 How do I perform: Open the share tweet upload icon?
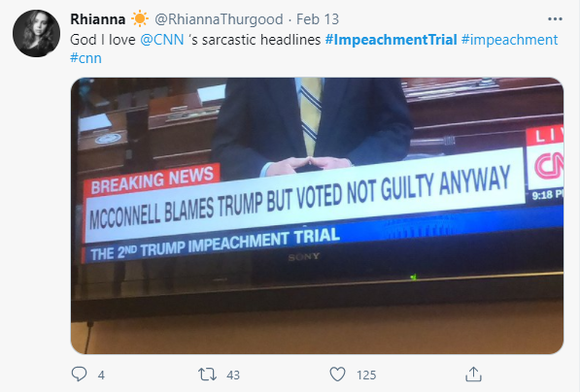[473, 374]
